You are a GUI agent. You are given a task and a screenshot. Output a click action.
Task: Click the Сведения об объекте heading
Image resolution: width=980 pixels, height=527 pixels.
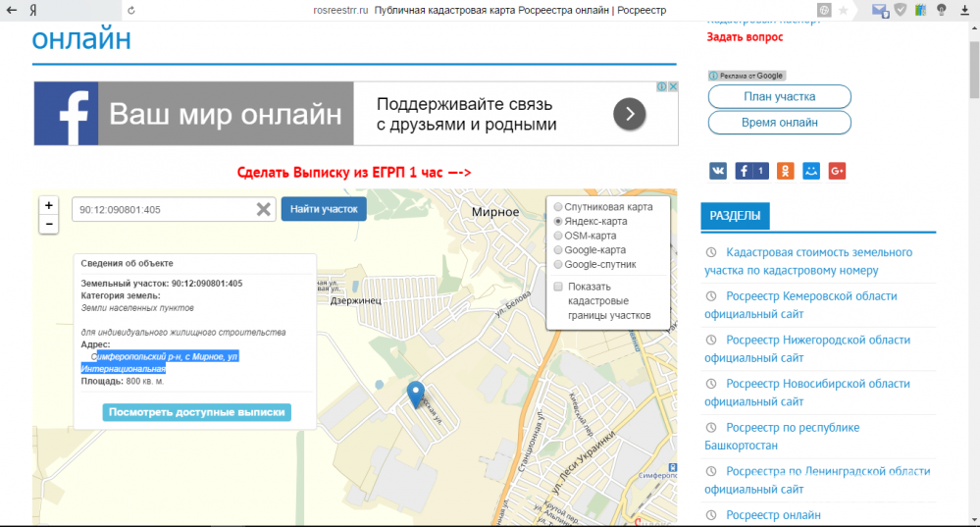click(x=127, y=263)
